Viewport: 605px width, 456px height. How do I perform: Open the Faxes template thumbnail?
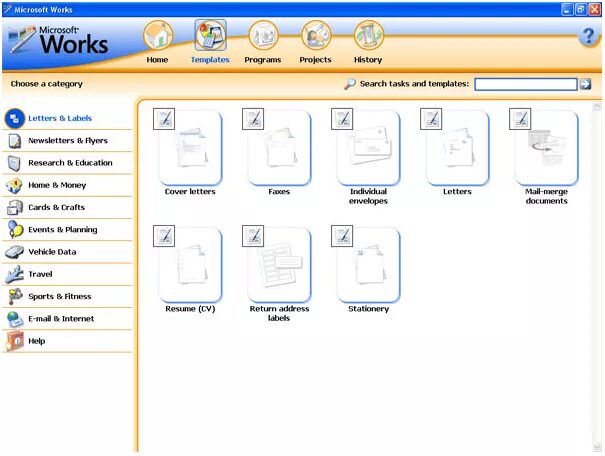[x=279, y=148]
